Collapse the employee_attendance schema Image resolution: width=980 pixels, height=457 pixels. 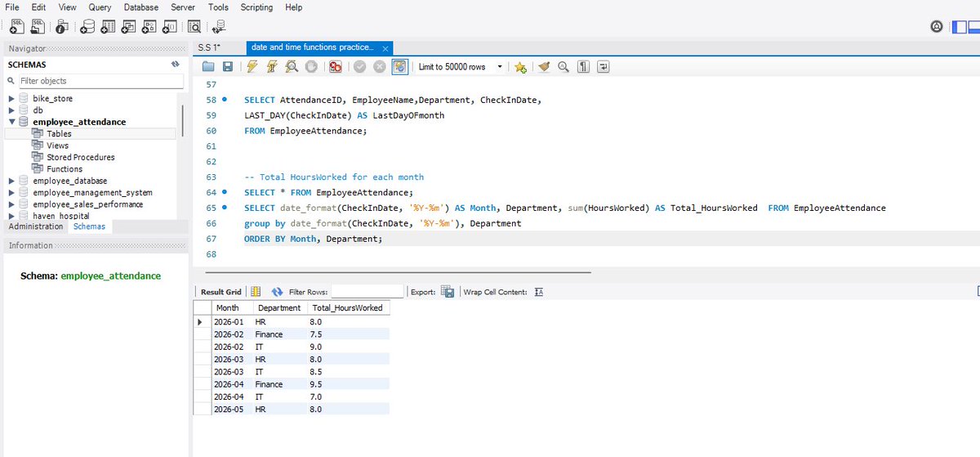[11, 122]
